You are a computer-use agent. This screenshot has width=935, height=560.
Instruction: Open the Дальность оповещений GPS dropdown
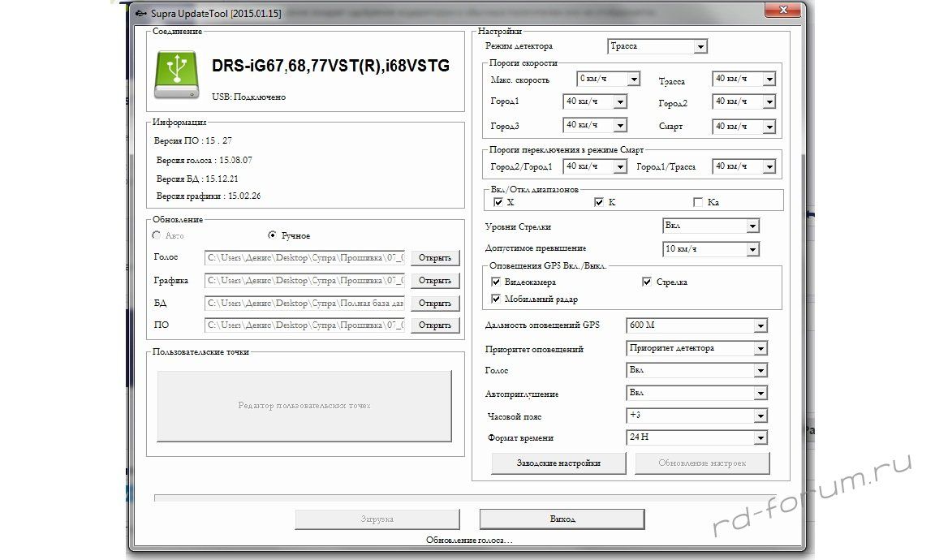coord(696,325)
